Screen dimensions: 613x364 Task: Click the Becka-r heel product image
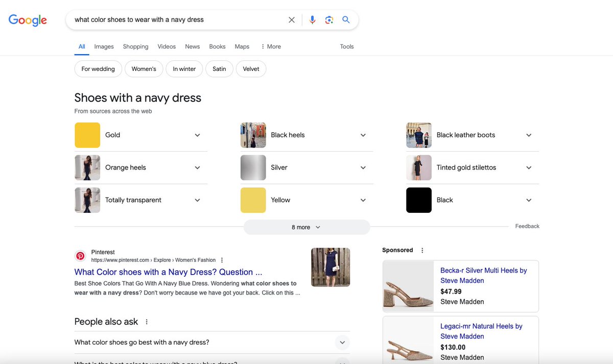click(x=409, y=286)
